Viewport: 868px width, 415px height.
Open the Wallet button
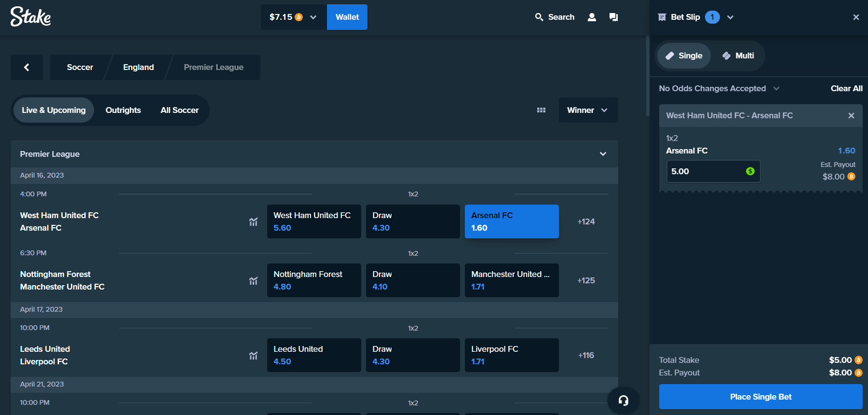click(347, 17)
